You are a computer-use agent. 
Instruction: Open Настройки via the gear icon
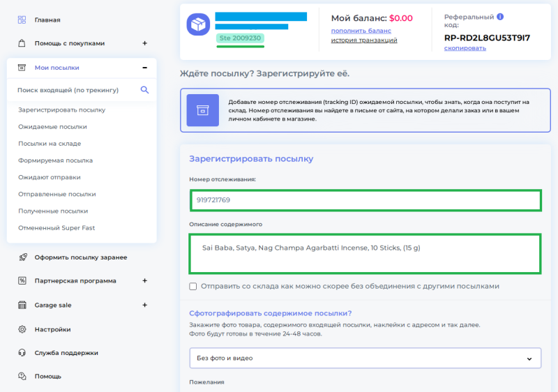(x=22, y=329)
